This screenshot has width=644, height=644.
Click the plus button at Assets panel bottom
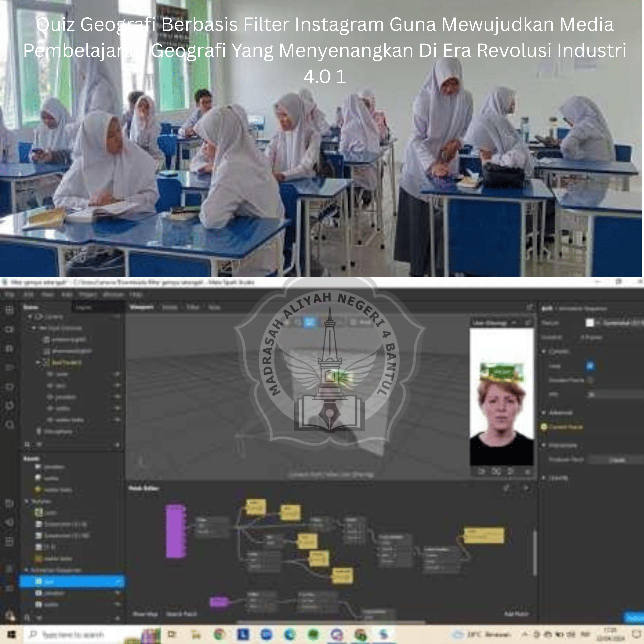117,618
